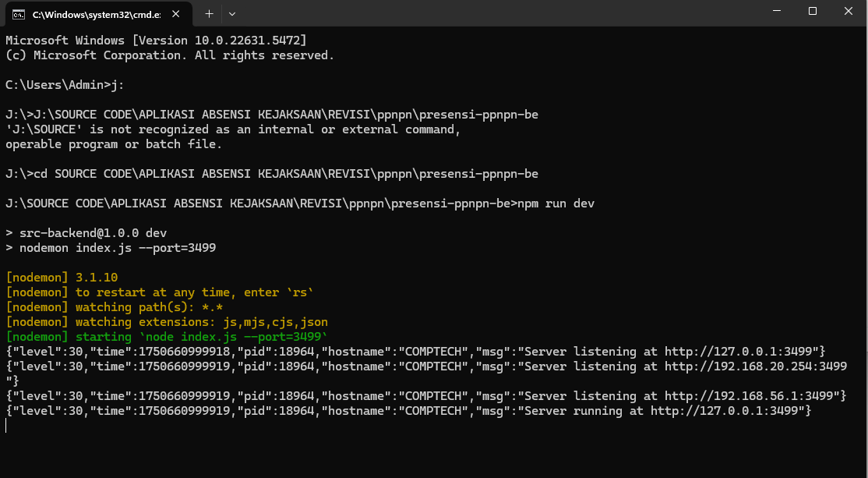Image resolution: width=868 pixels, height=478 pixels.
Task: Click the "Microsoft Windows [Version 10.0.22631.5472]" line
Action: tap(156, 41)
